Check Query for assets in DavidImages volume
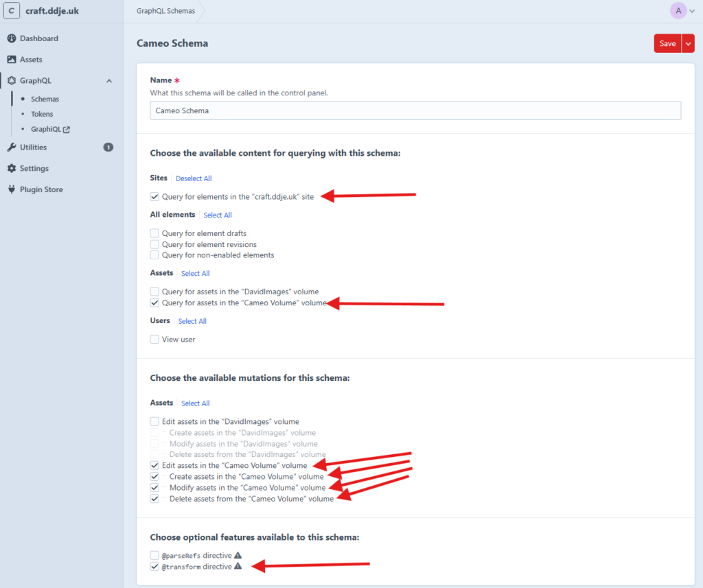 pos(154,292)
